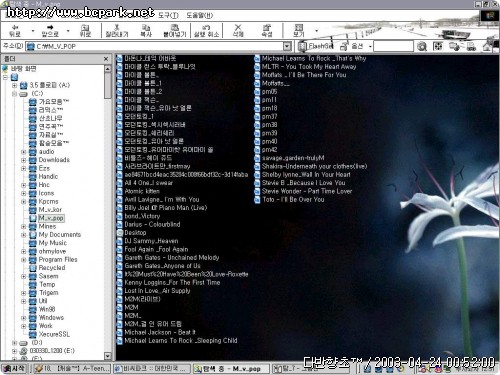
Task: Click the search text box beside 옵션
Action: [x=393, y=46]
